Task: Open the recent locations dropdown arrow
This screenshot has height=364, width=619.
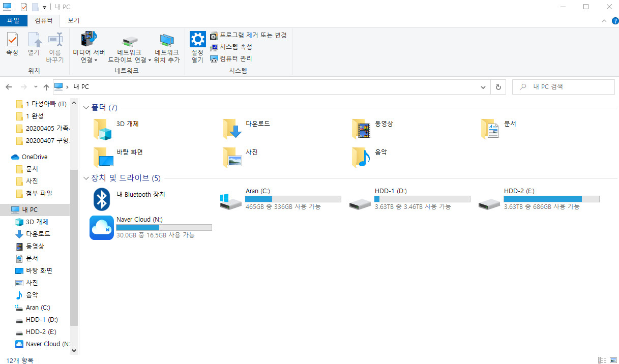Action: (36, 87)
